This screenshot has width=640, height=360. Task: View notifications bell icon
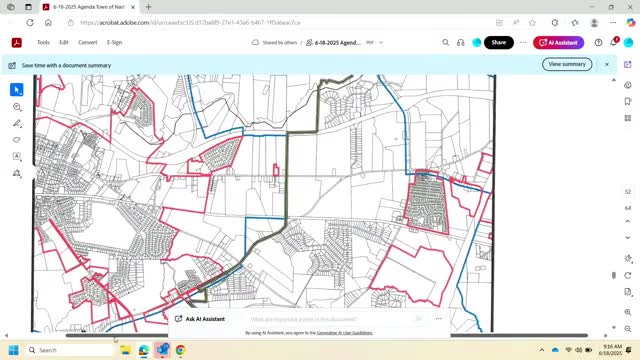click(x=614, y=42)
